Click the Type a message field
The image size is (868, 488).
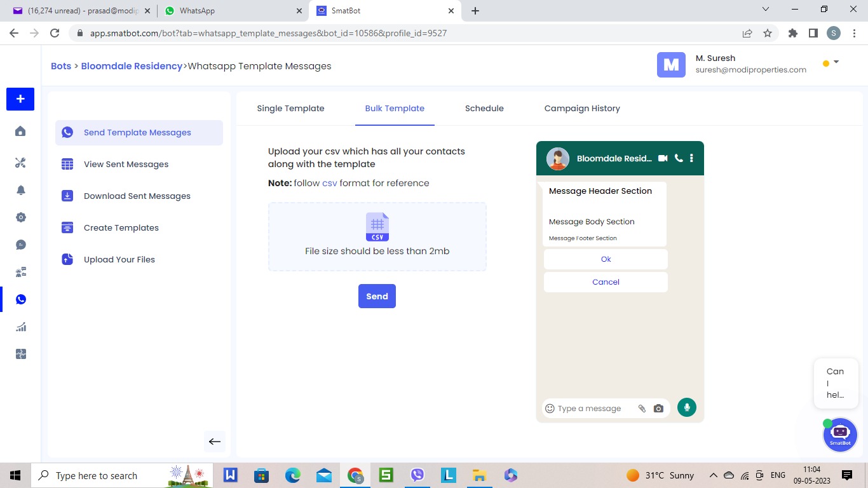(594, 409)
